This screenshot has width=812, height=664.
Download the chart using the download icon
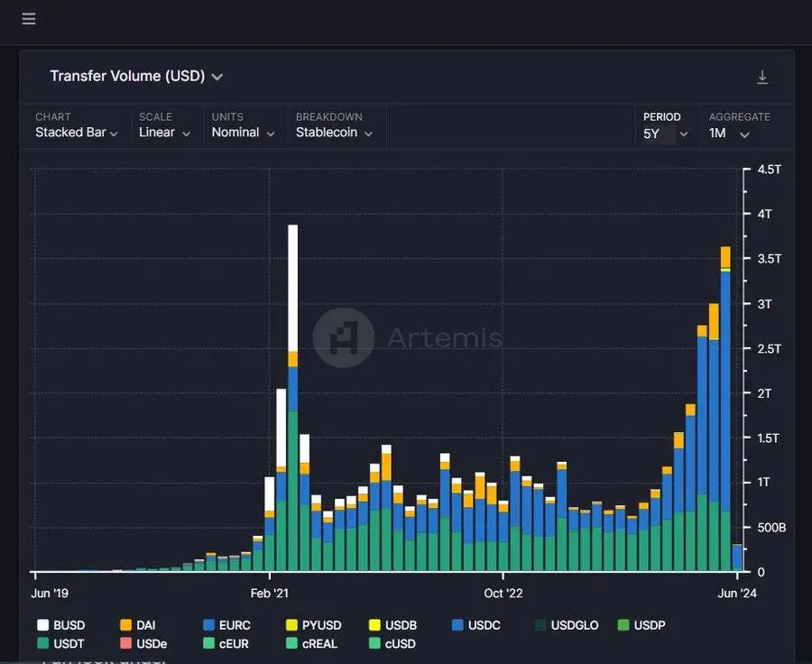[762, 77]
